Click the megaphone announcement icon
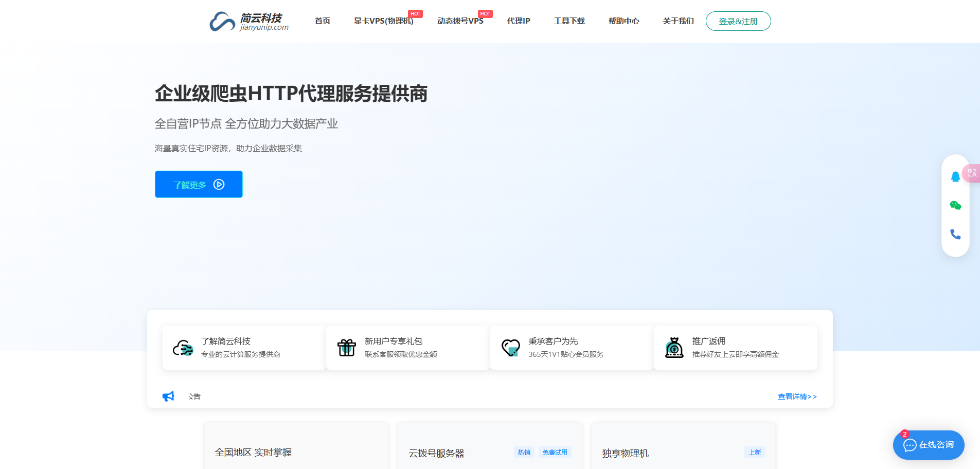The height and width of the screenshot is (469, 980). [x=168, y=396]
